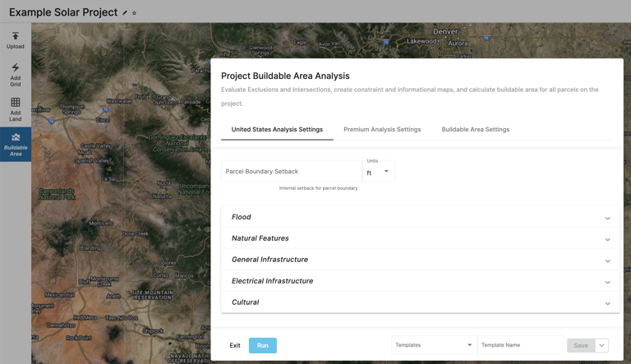
Task: Expand the Electrical Infrastructure section
Action: (420, 281)
